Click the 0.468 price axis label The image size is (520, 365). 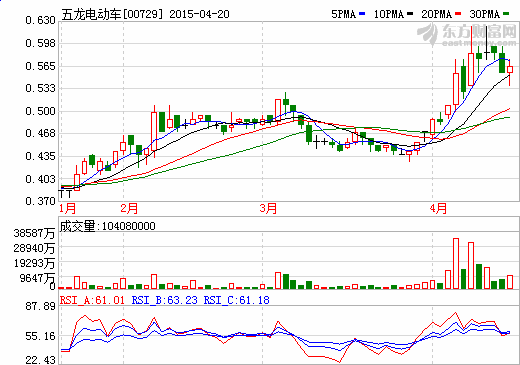pos(40,133)
